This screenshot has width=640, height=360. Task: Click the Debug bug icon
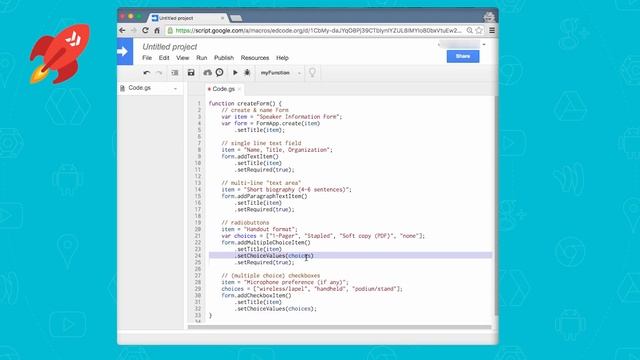pos(247,73)
